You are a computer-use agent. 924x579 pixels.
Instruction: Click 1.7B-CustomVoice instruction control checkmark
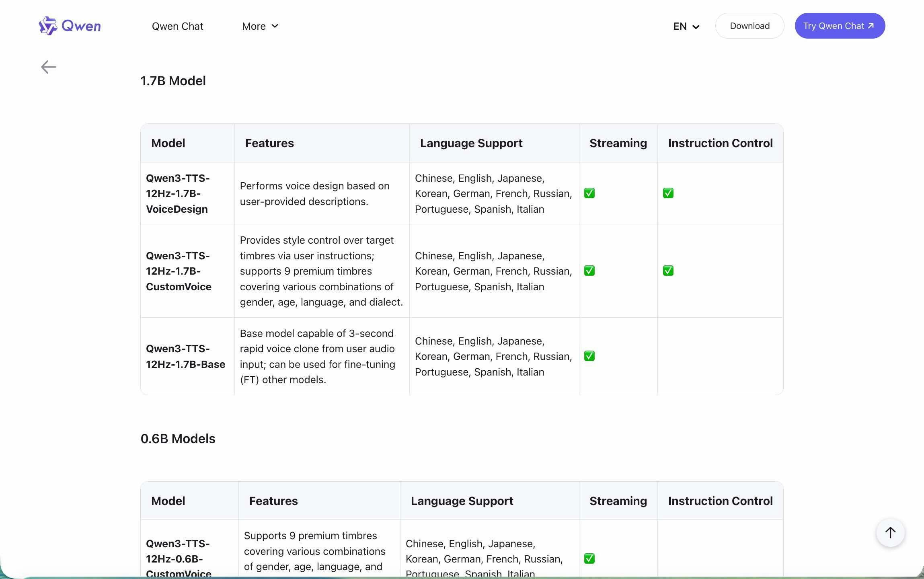668,271
